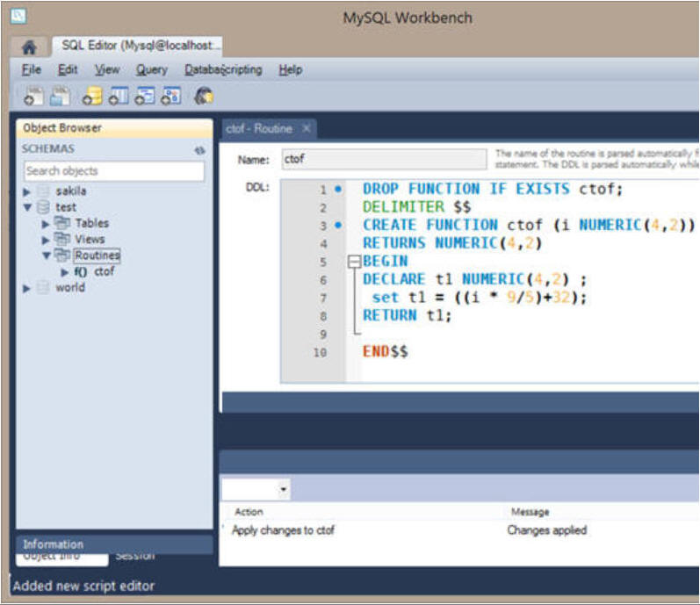Collapse the Routines node

tap(46, 256)
